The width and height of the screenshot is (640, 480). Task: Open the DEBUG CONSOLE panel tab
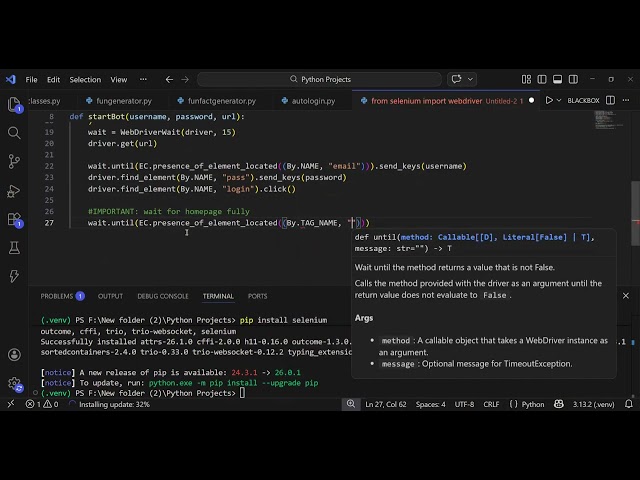tap(163, 296)
